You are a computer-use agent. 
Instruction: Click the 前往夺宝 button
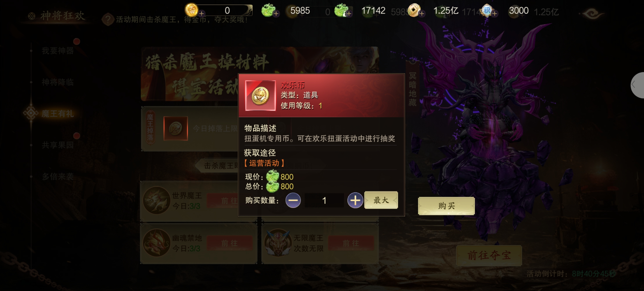[x=489, y=255]
